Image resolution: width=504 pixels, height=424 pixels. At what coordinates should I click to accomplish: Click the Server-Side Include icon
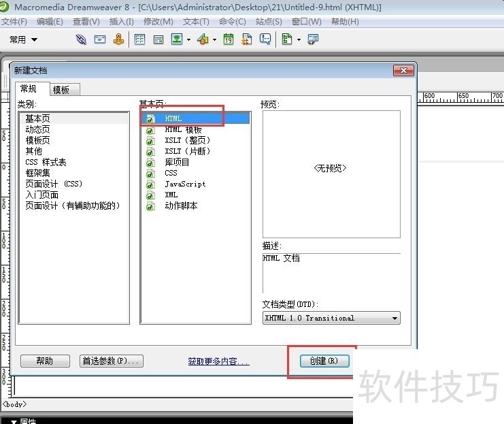(246, 39)
